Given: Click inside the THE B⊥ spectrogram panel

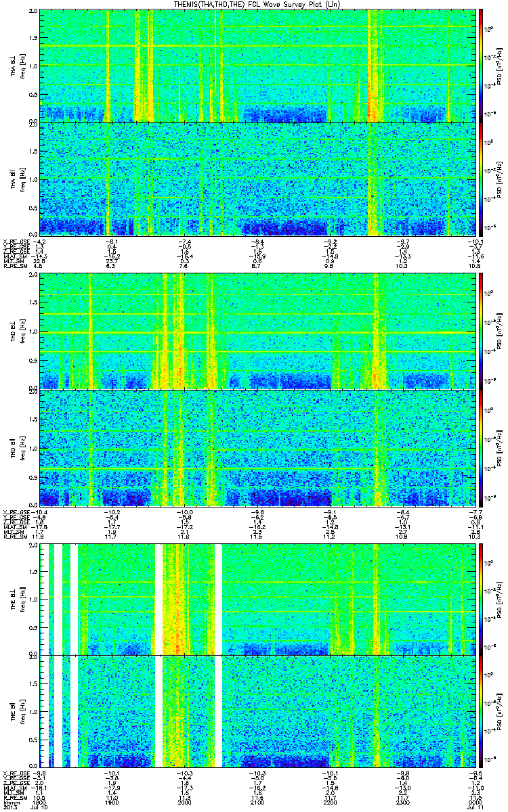Looking at the screenshot, I should [x=257, y=598].
